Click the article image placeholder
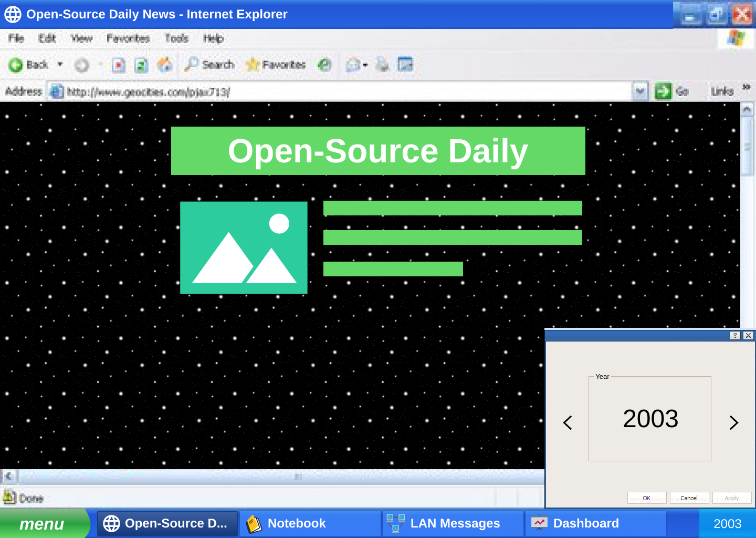The width and height of the screenshot is (756, 538). 244,247
